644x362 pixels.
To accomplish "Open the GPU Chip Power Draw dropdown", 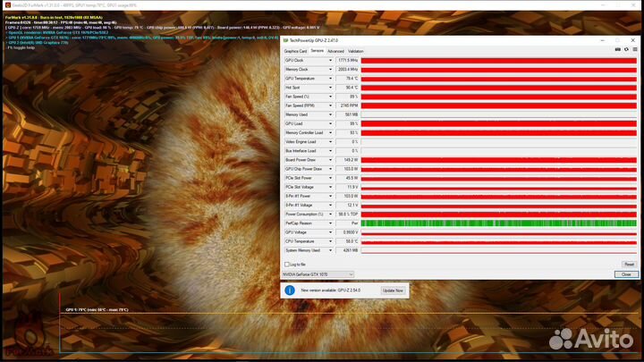I will point(330,169).
